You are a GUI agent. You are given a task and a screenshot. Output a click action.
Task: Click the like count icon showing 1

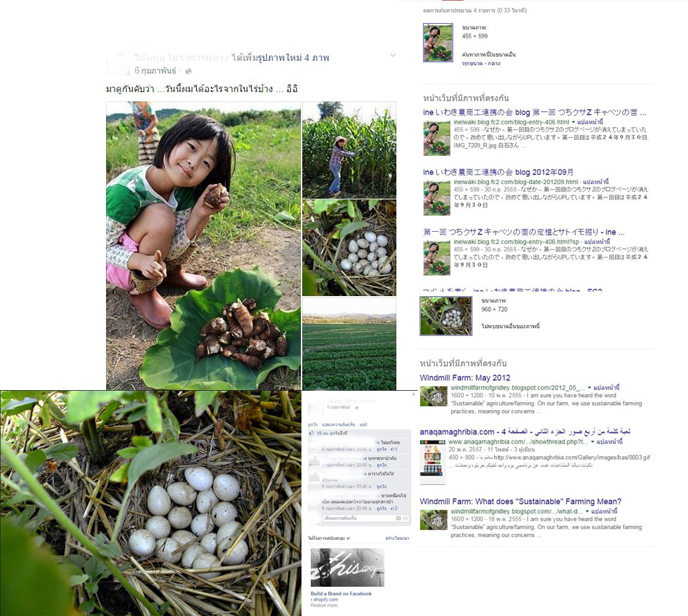coord(394,449)
